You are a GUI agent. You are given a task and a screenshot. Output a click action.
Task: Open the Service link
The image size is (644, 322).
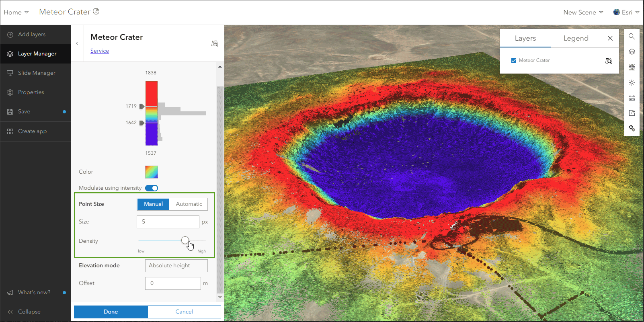coord(100,51)
